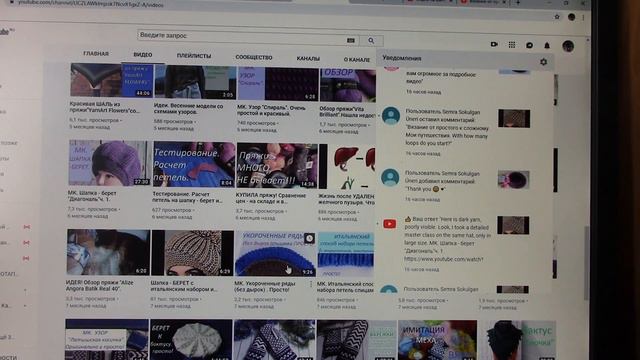Screen dimensions: 640x360
Task: Click the search magnifier button
Action: click(371, 40)
